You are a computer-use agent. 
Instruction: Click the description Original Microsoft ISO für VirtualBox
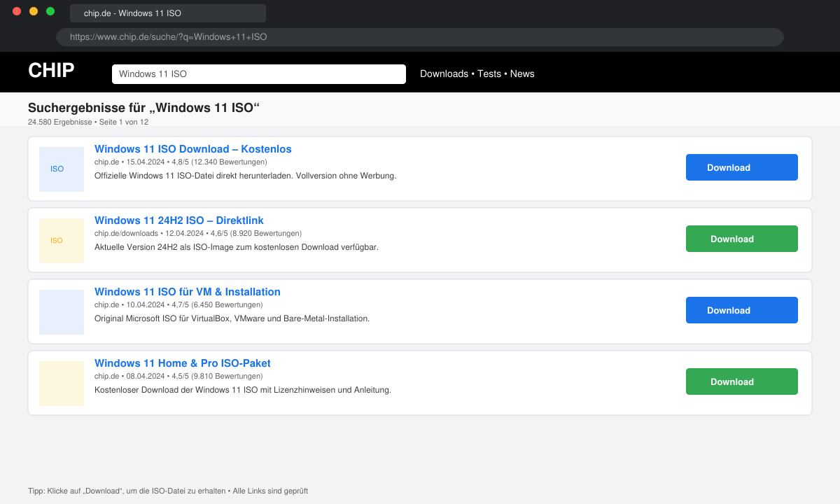[232, 318]
